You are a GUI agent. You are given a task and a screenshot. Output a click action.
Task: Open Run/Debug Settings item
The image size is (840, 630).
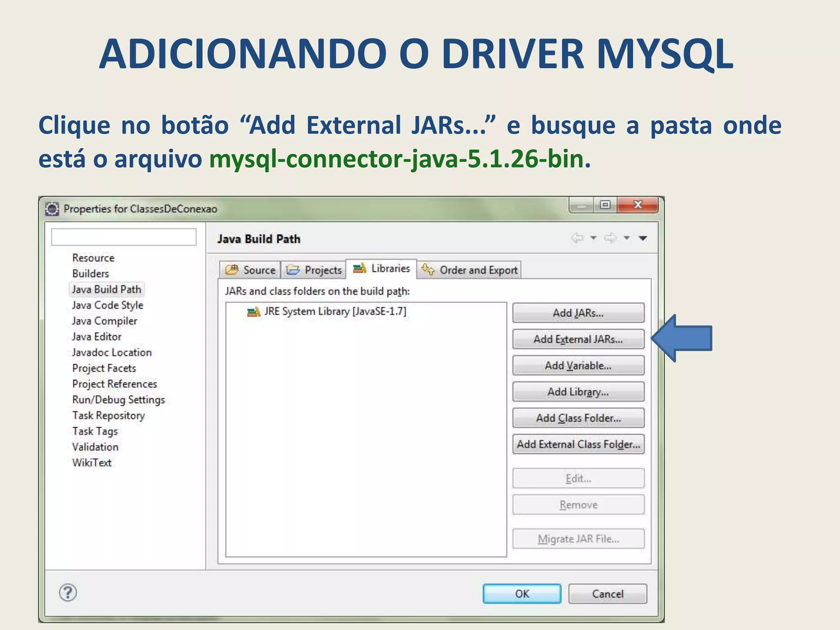119,400
